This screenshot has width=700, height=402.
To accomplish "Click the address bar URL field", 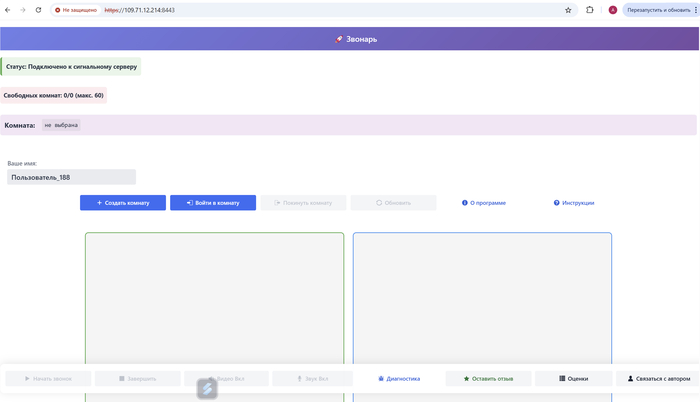I will [300, 10].
